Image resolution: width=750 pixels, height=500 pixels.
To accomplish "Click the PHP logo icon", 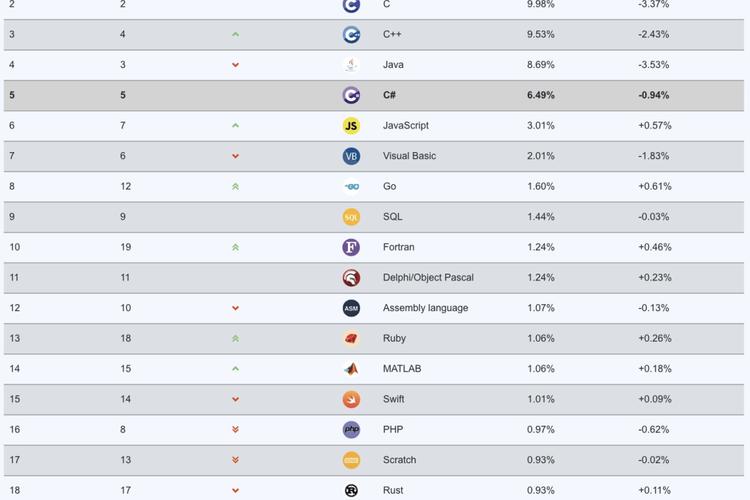I will (x=351, y=430).
